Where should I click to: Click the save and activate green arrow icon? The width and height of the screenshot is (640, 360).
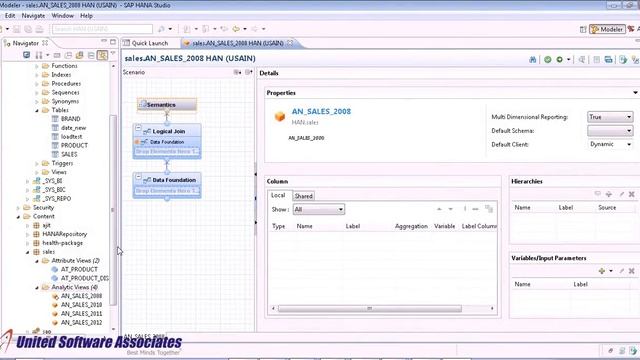[560, 60]
